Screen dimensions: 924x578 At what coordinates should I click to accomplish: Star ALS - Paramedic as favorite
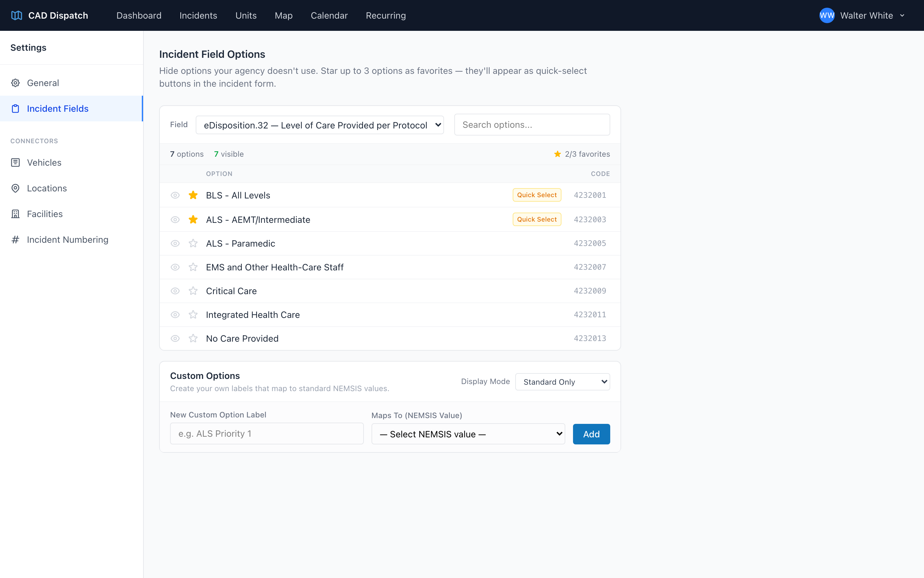click(x=193, y=243)
